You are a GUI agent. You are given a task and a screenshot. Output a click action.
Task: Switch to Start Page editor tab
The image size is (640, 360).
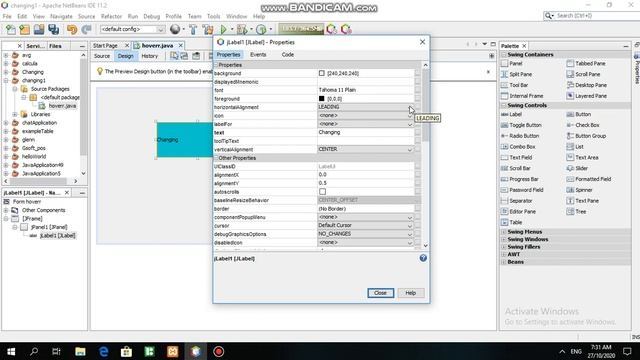105,46
